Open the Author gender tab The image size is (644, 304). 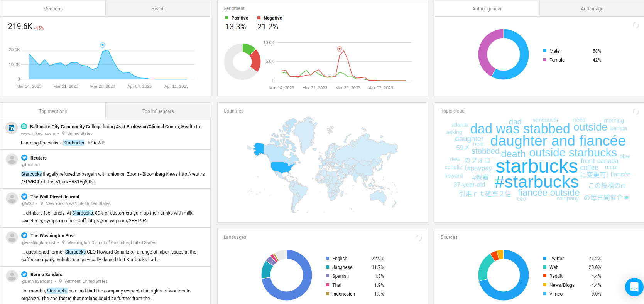coord(487,8)
